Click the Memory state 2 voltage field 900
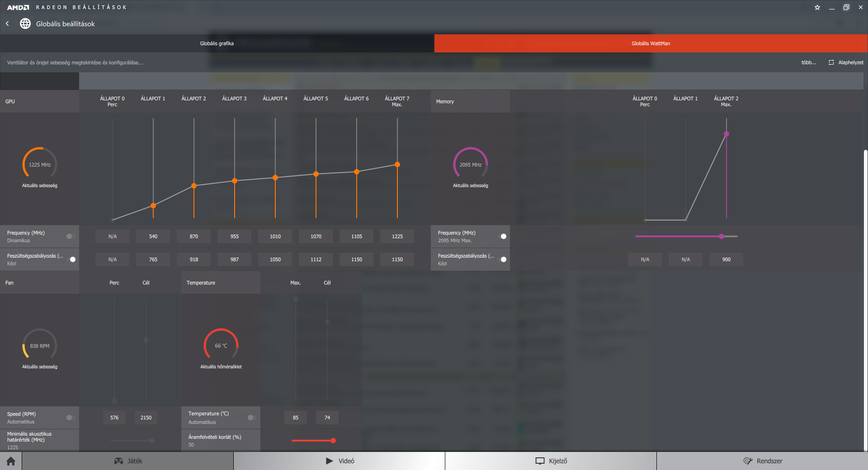 [726, 259]
